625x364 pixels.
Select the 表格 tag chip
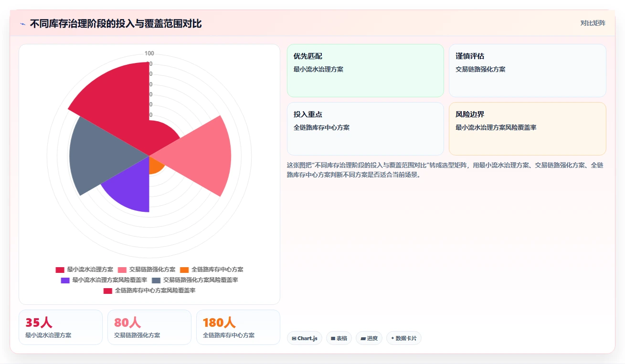tap(339, 338)
